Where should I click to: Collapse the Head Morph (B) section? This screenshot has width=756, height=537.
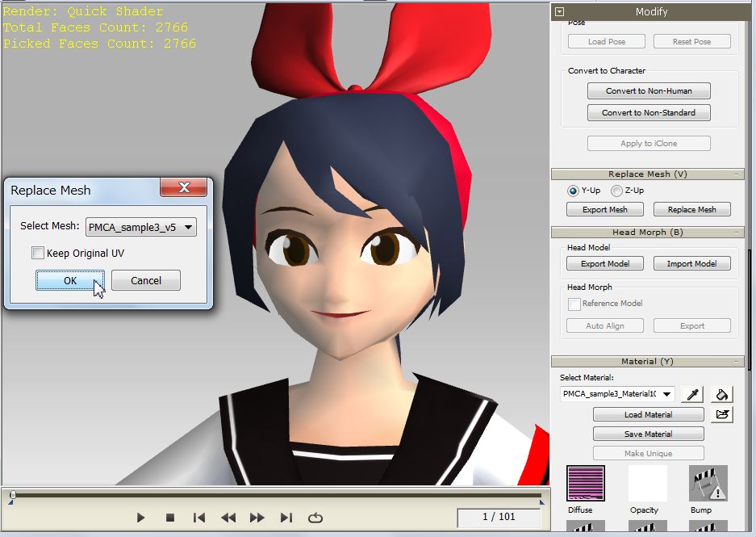[737, 232]
